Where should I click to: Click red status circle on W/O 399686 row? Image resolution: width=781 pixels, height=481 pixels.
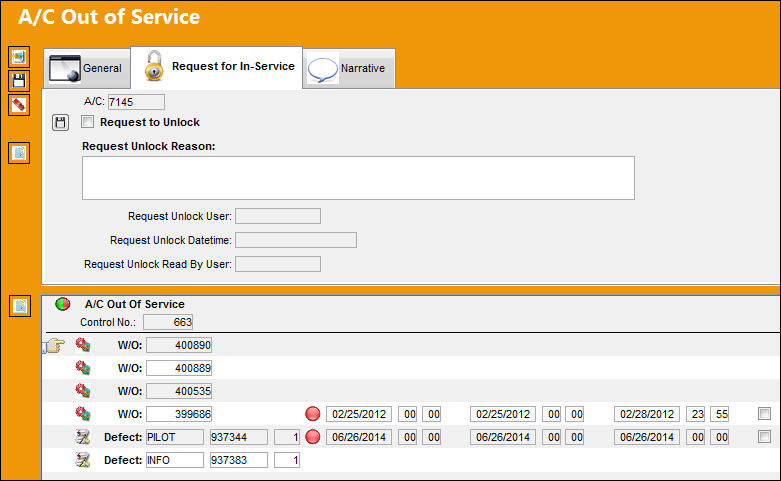[x=313, y=414]
